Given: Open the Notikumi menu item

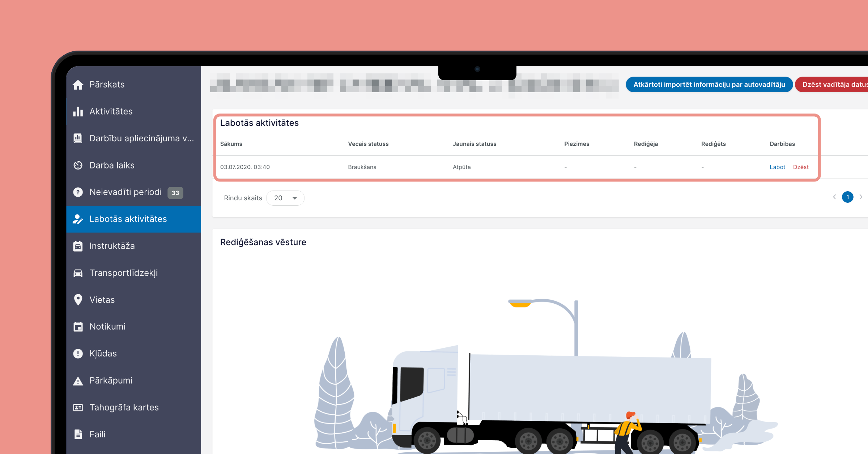Looking at the screenshot, I should point(133,327).
